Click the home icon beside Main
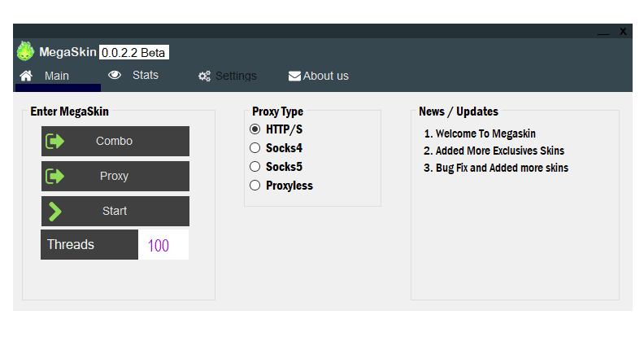Screen dimensions: 644x363 (26, 76)
